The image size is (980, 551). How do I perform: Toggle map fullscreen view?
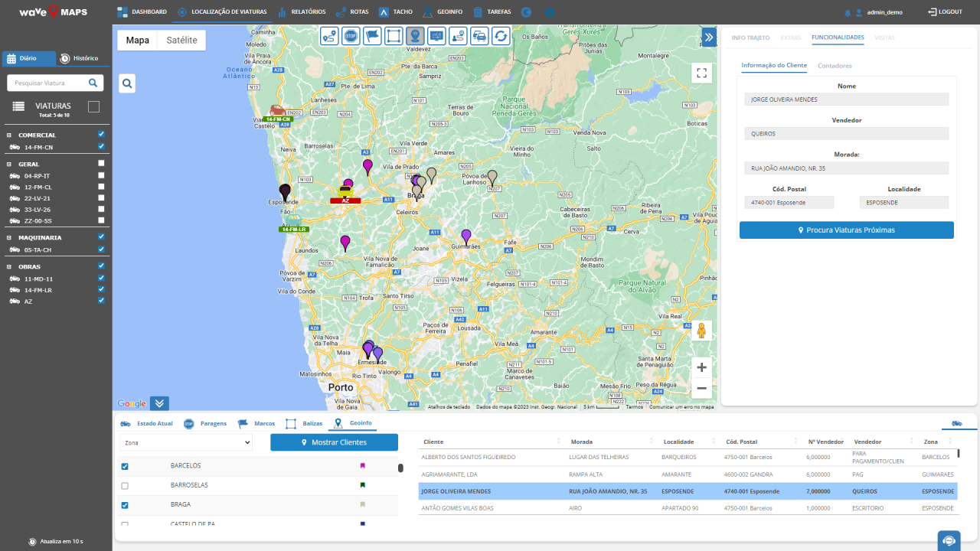(701, 73)
